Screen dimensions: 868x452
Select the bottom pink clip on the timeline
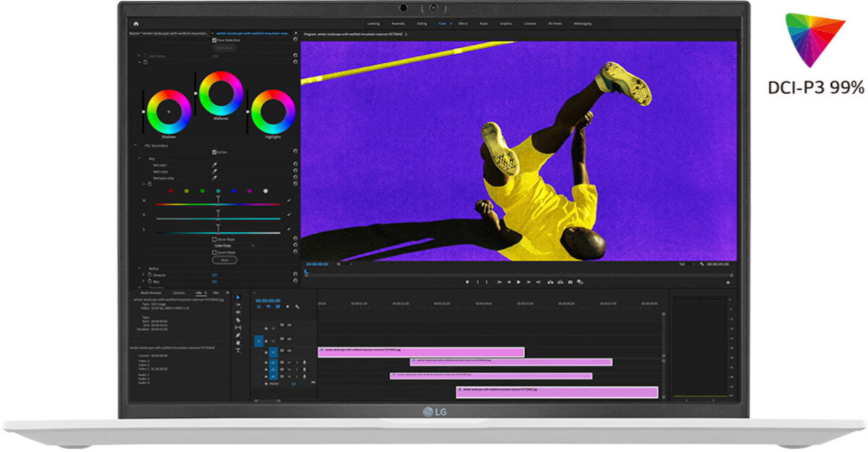click(x=557, y=392)
